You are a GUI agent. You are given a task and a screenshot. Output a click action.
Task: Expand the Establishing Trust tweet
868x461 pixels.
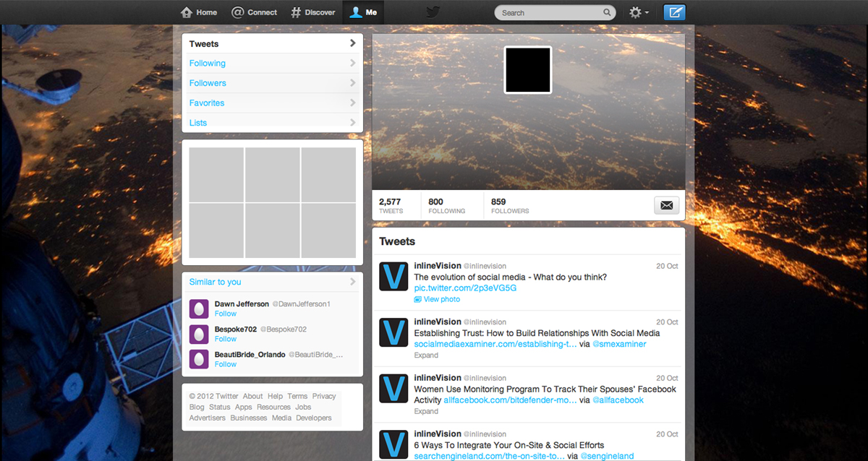click(x=426, y=356)
